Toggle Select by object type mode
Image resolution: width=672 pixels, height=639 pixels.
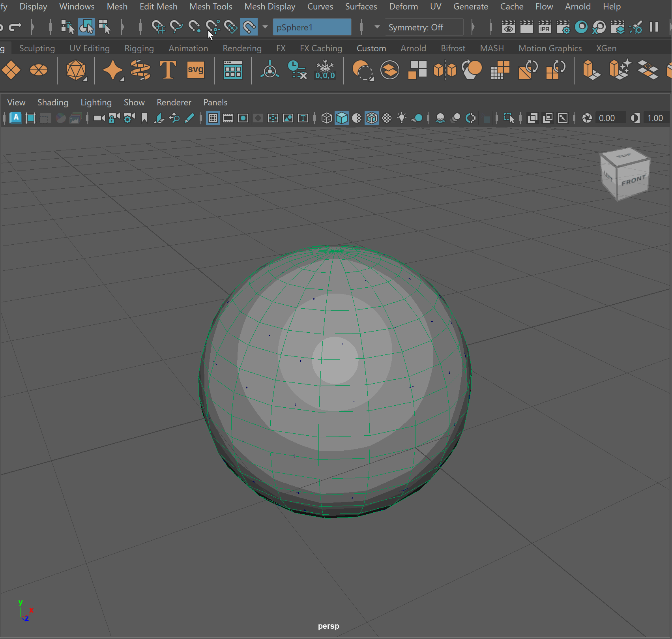[x=86, y=27]
